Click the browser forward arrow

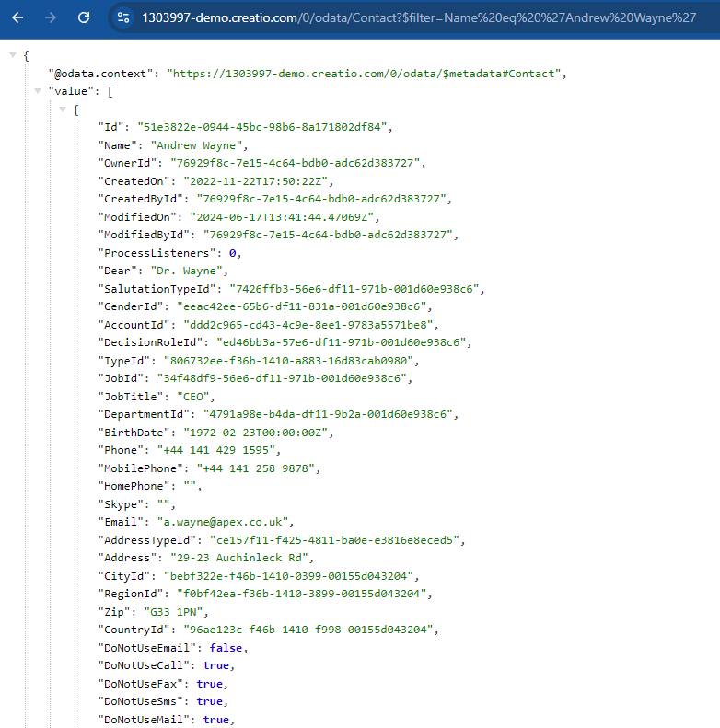pos(50,17)
